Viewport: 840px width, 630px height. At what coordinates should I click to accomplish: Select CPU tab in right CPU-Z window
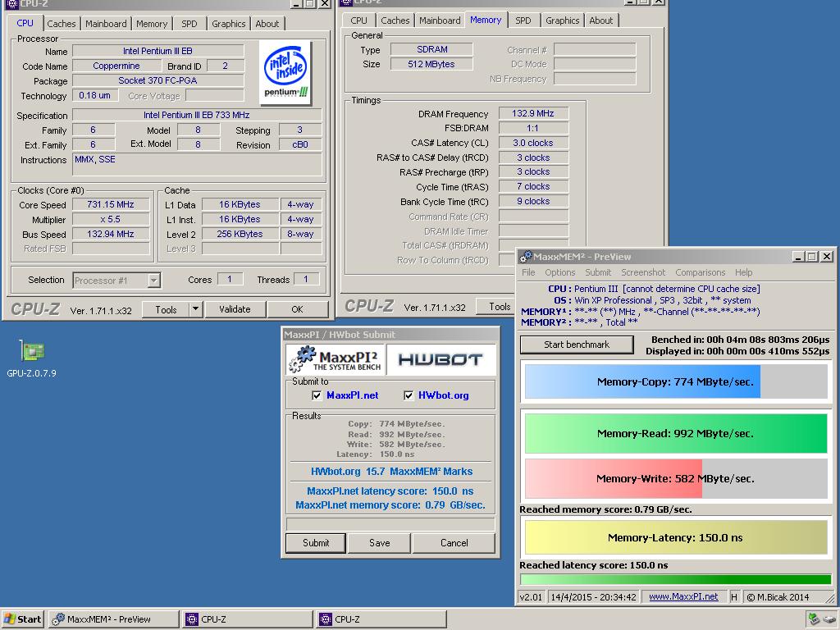click(x=358, y=21)
